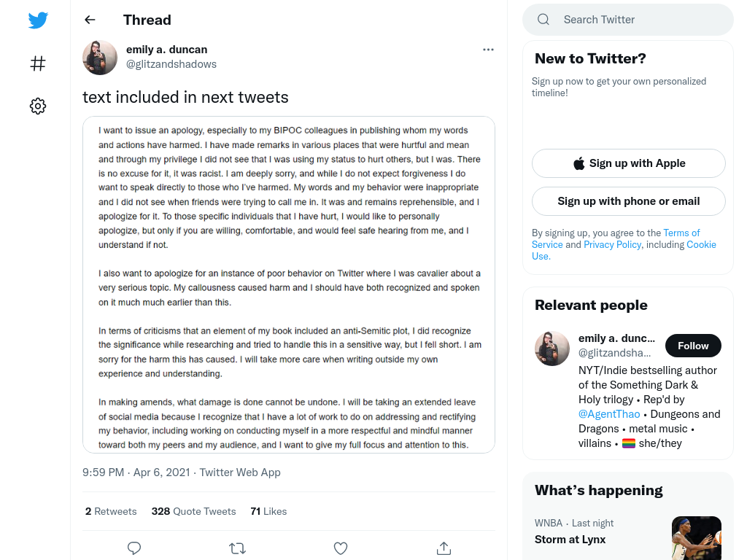Image resolution: width=747 pixels, height=560 pixels.
Task: View the 328 Quote Tweets
Action: [193, 511]
